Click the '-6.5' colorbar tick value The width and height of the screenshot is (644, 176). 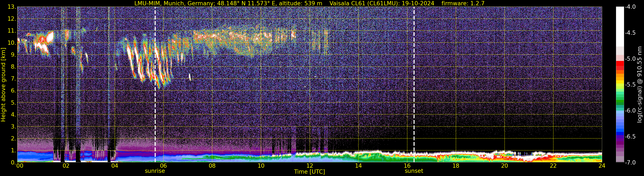click(x=630, y=137)
